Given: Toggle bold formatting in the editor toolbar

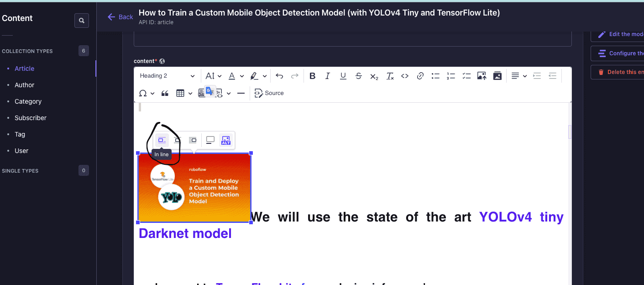Looking at the screenshot, I should (x=312, y=76).
